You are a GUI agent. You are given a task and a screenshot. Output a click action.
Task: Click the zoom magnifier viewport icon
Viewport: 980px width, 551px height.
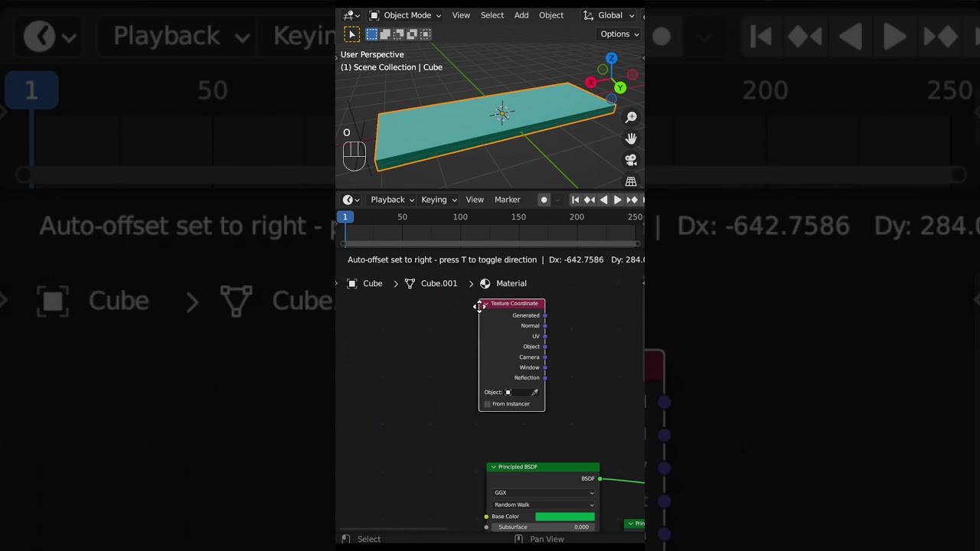click(631, 117)
